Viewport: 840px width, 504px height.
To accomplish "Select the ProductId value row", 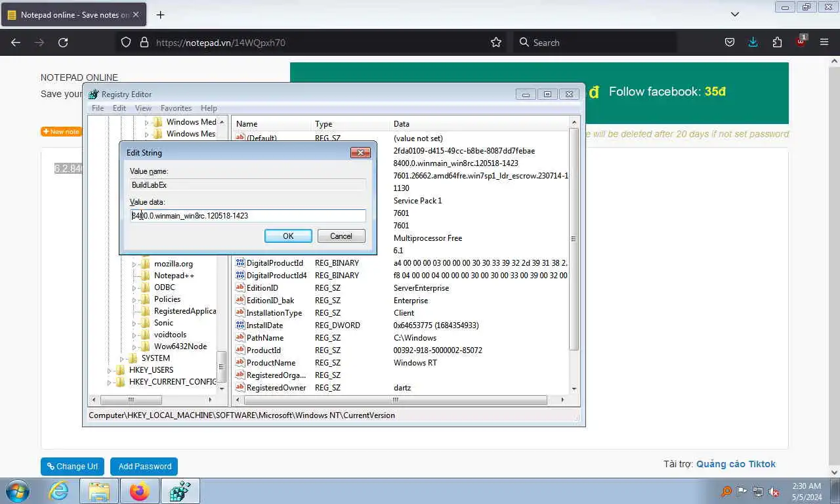I will click(400, 350).
